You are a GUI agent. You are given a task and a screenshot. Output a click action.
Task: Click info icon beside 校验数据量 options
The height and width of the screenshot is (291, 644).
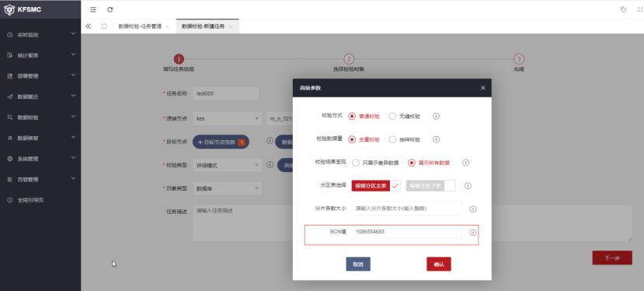(436, 139)
